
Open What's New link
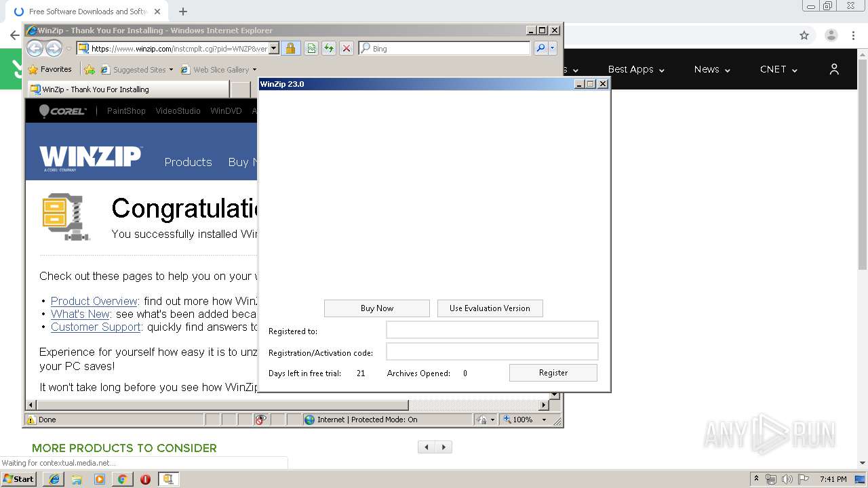(x=80, y=314)
